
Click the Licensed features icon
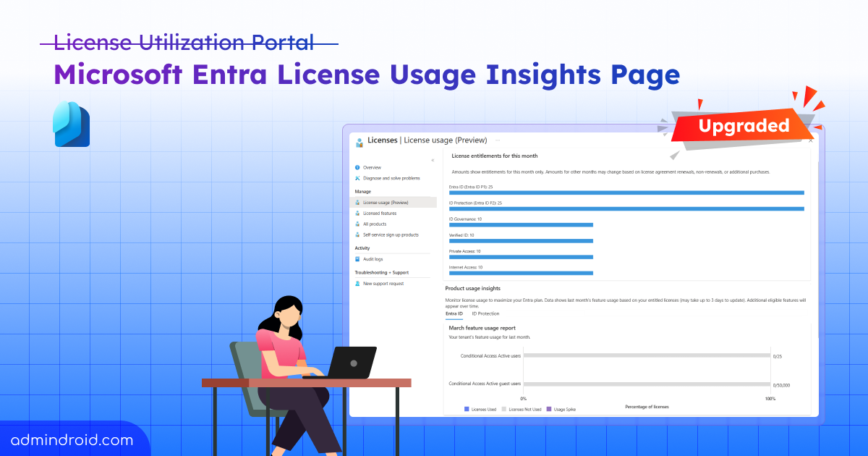pos(357,214)
